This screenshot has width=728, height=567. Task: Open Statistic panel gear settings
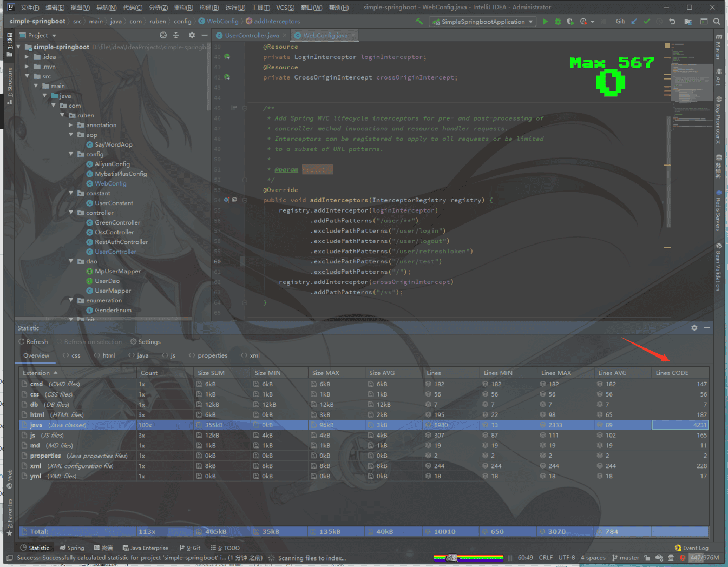coord(694,328)
